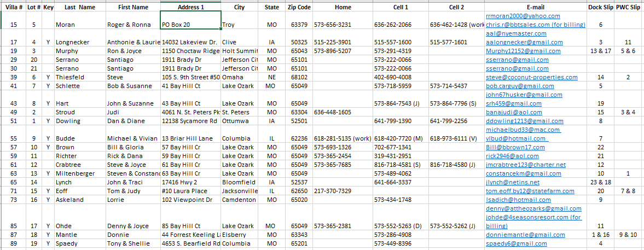Select the Last Name column header

click(80, 8)
